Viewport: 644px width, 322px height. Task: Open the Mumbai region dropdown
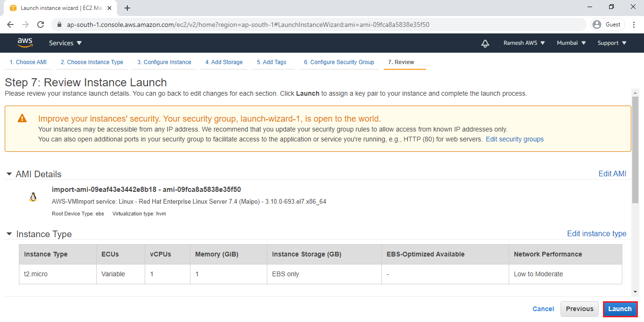coord(571,43)
